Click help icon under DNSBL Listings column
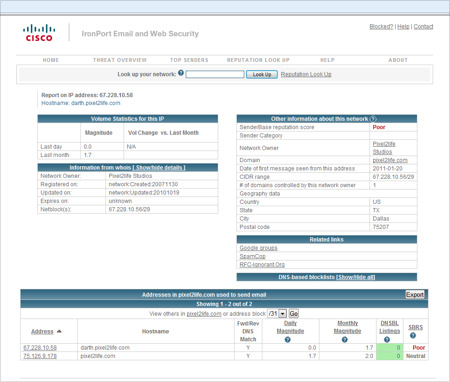 pos(387,340)
